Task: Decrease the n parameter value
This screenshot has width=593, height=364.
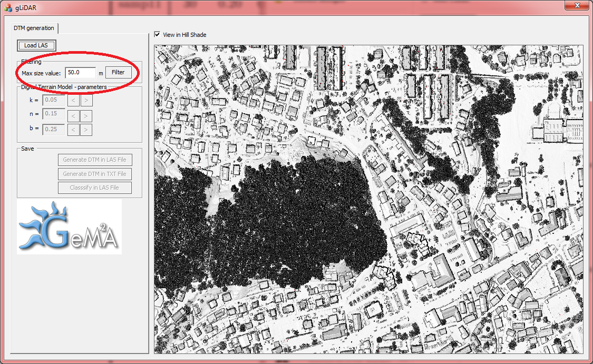Action: coord(73,116)
